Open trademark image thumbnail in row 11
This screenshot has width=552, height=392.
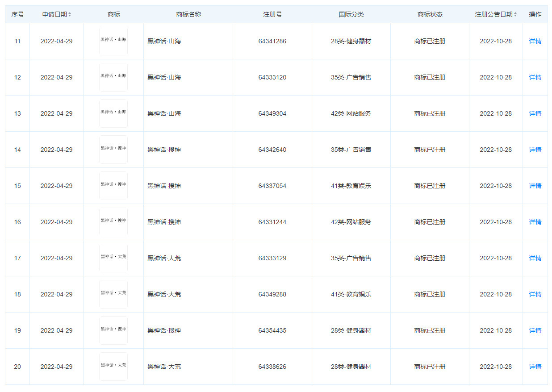click(x=113, y=41)
